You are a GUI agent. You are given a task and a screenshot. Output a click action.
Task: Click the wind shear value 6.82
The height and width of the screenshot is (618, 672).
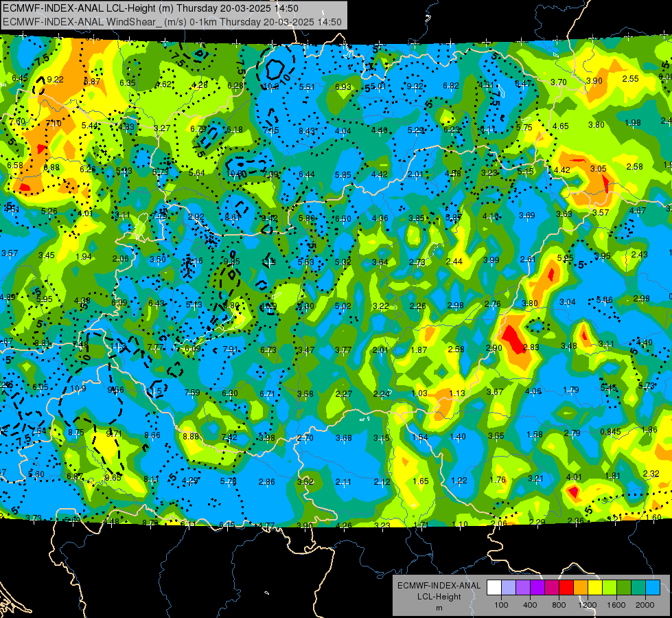tap(451, 87)
